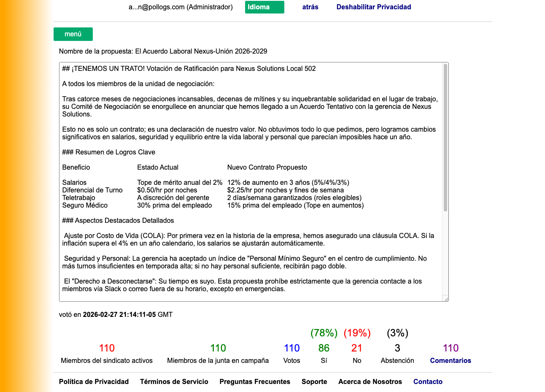The image size is (545, 392).
Task: Open the Contacto footer link
Action: point(428,382)
